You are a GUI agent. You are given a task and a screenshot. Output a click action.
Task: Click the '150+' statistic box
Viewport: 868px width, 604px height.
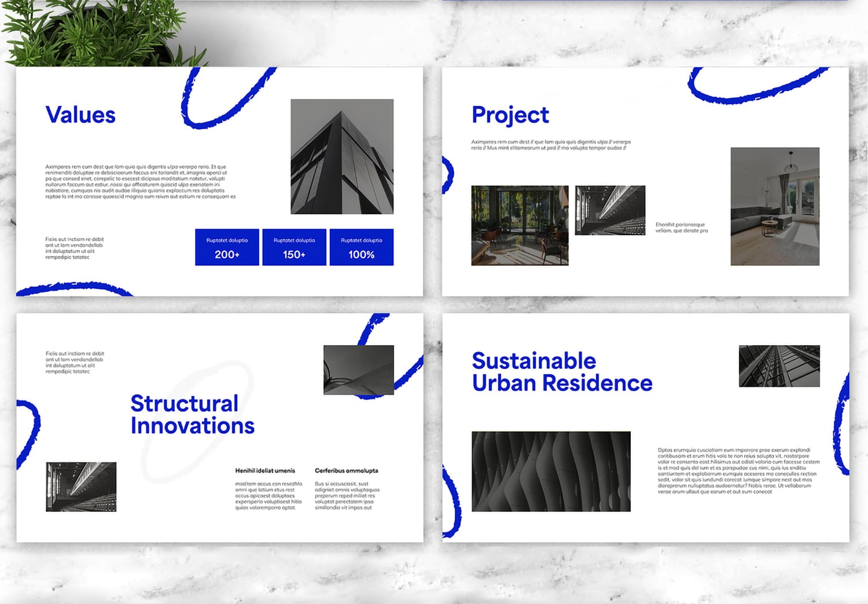click(294, 247)
